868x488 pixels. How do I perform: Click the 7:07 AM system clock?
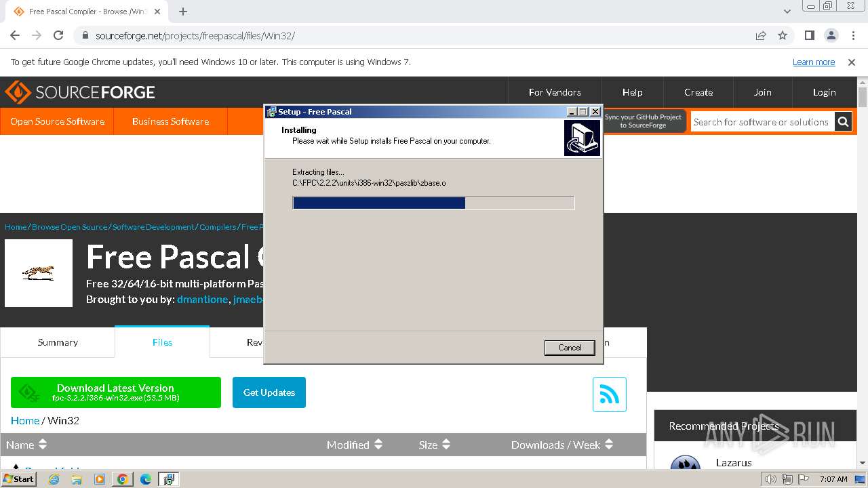point(833,479)
